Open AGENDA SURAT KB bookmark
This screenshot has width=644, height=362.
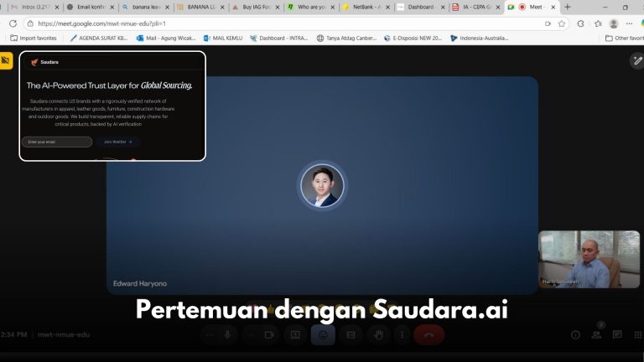coord(99,39)
